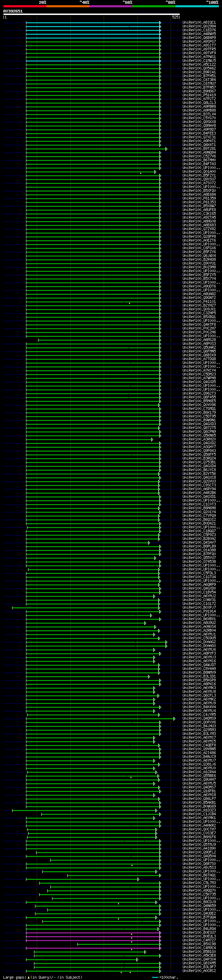
Task: Click the purple ~60% identity legend segment
Action: click(x=111, y=6)
